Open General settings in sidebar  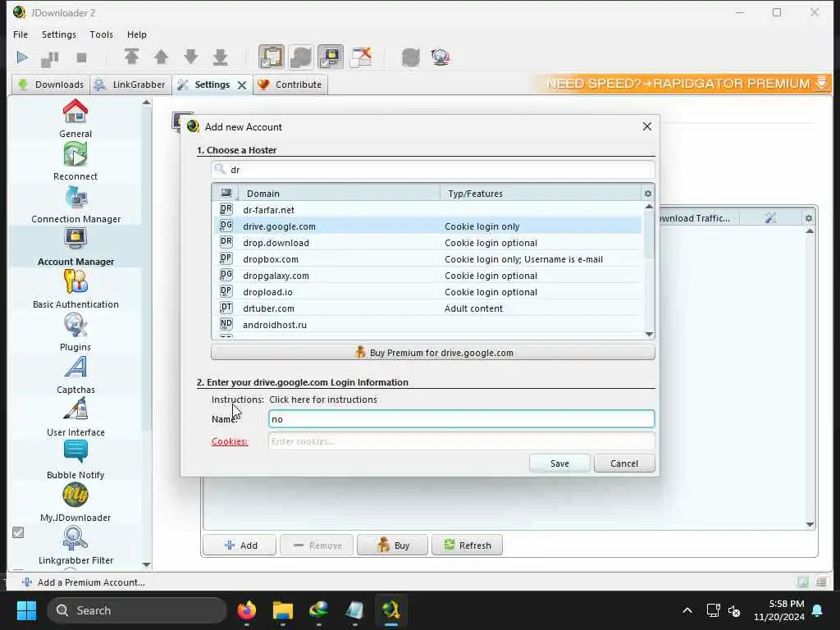[75, 118]
